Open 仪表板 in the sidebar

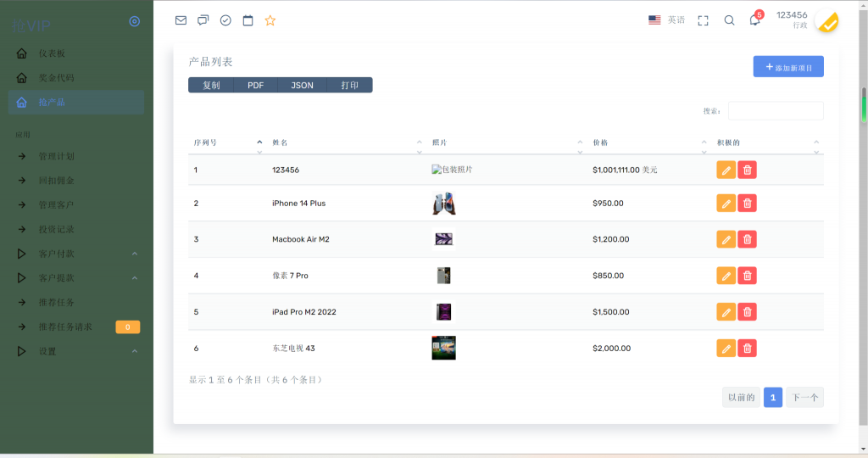pos(52,53)
